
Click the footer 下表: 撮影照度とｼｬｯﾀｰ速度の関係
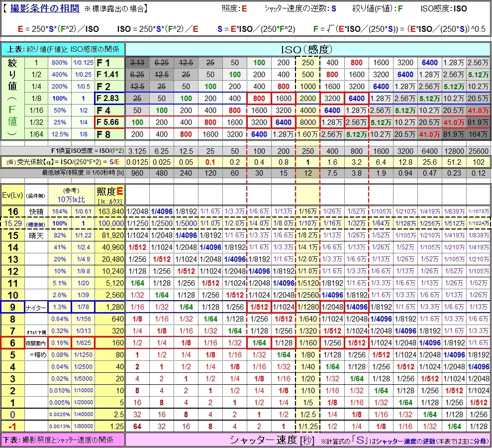tap(63, 440)
